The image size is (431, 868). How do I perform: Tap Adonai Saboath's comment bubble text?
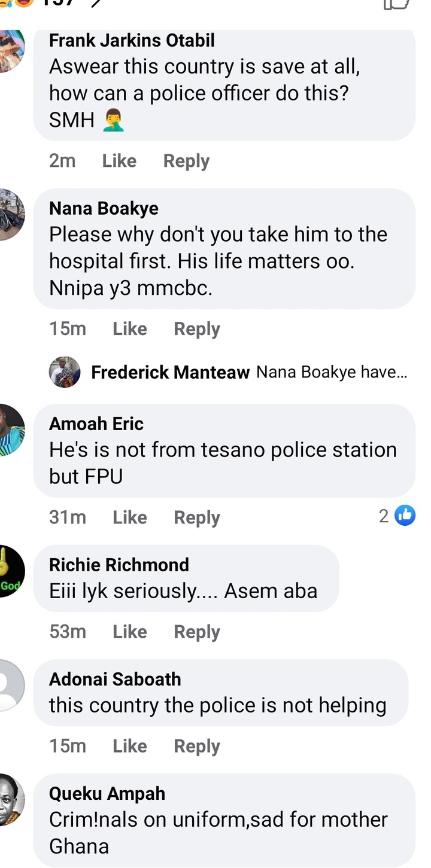(217, 705)
